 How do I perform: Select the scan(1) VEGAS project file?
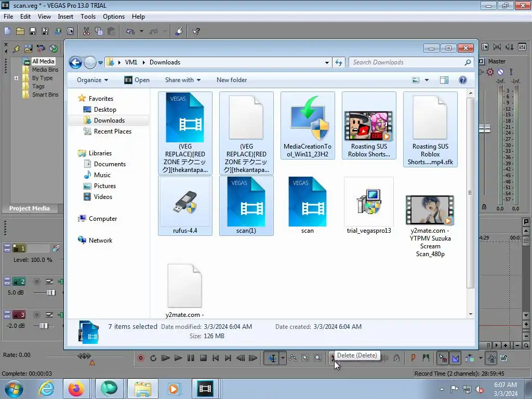(246, 206)
